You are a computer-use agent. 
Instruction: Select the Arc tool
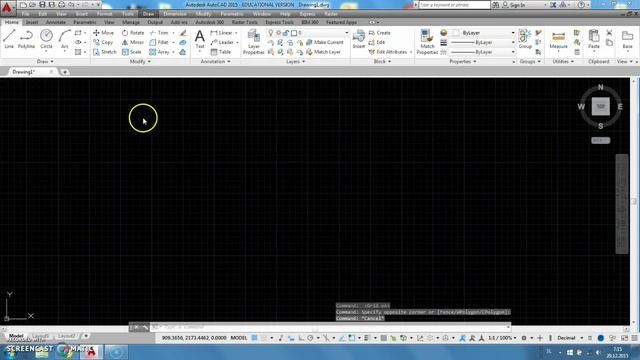64,39
